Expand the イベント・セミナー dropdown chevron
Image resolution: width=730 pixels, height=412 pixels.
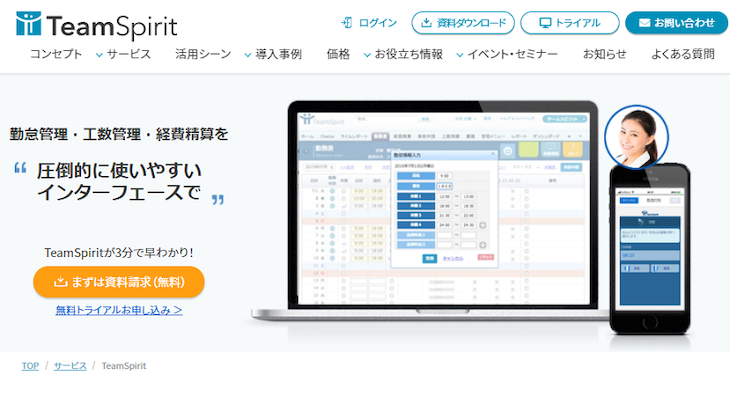(460, 55)
